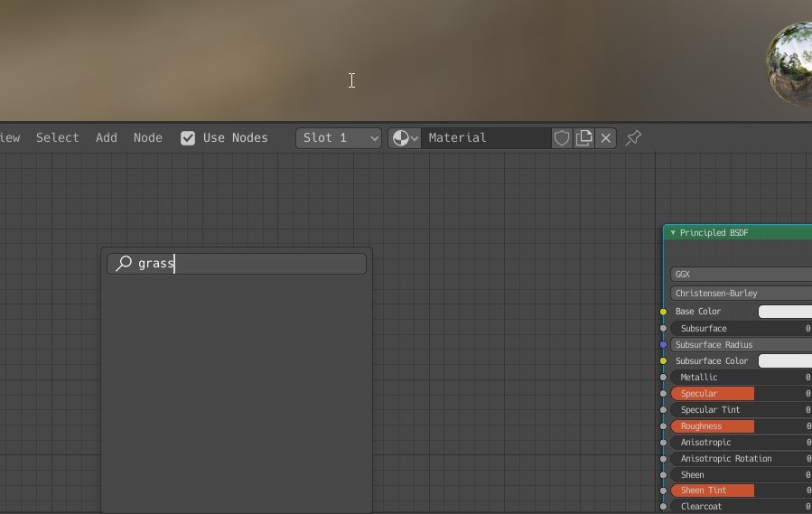Open the GGX distribution dropdown

pos(741,274)
